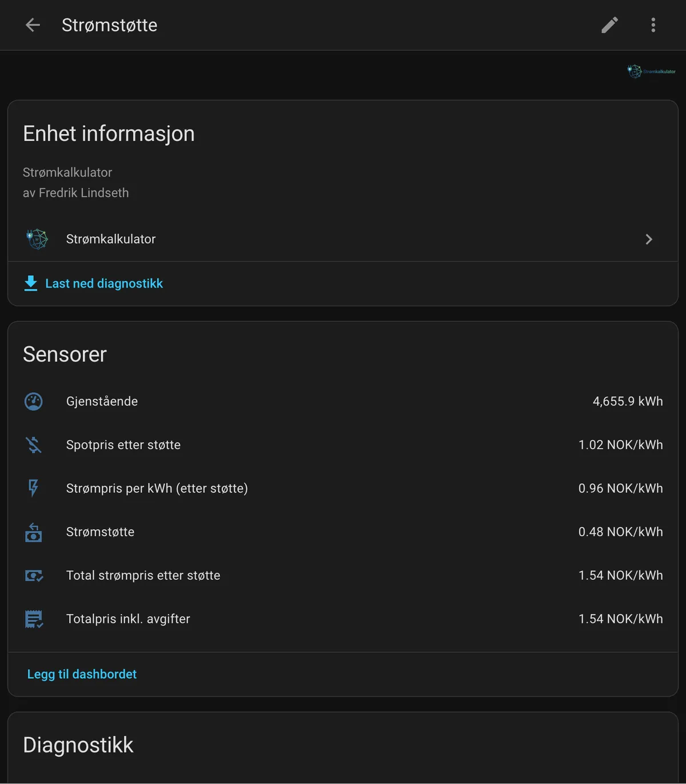Open the three-dot overflow menu
This screenshot has width=686, height=784.
tap(653, 25)
